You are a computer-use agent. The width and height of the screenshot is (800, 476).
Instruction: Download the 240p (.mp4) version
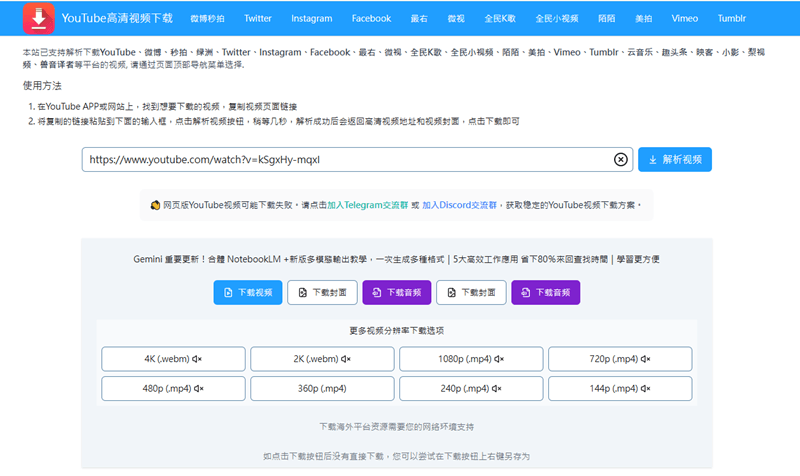tap(471, 389)
